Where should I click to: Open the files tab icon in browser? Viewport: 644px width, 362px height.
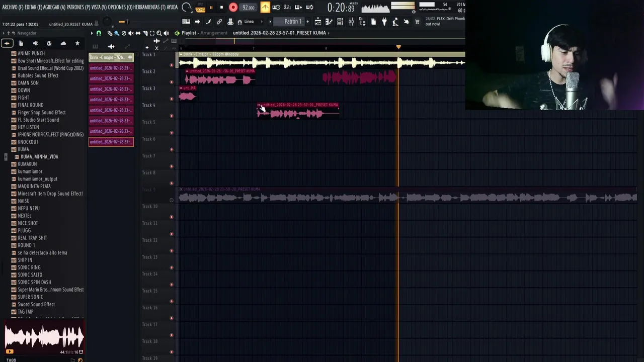point(21,44)
